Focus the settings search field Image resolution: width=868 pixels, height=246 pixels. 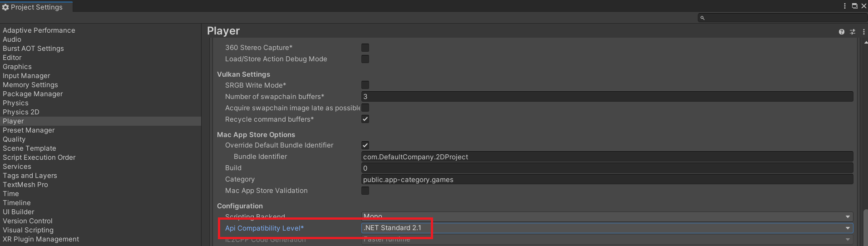(782, 18)
